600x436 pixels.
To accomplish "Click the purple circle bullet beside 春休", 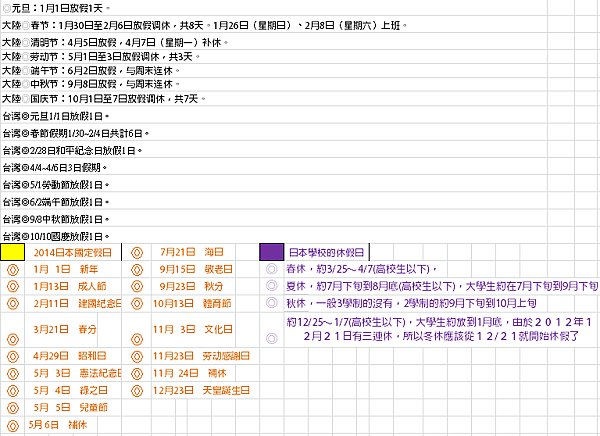I will (x=272, y=269).
